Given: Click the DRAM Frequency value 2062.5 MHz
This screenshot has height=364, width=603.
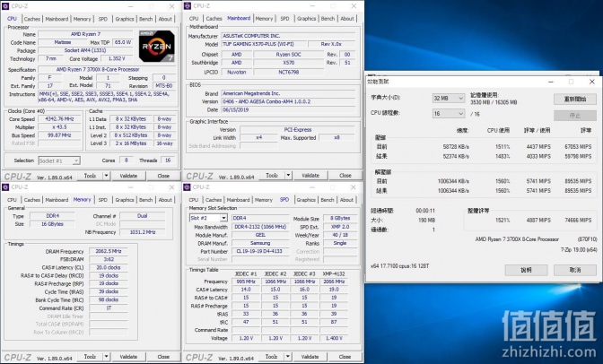Looking at the screenshot, I should (109, 251).
